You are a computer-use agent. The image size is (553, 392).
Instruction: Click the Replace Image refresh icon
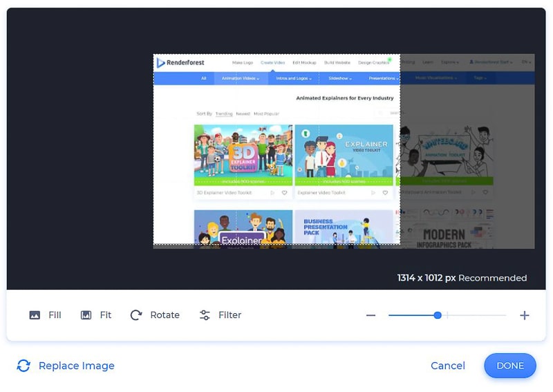(24, 366)
